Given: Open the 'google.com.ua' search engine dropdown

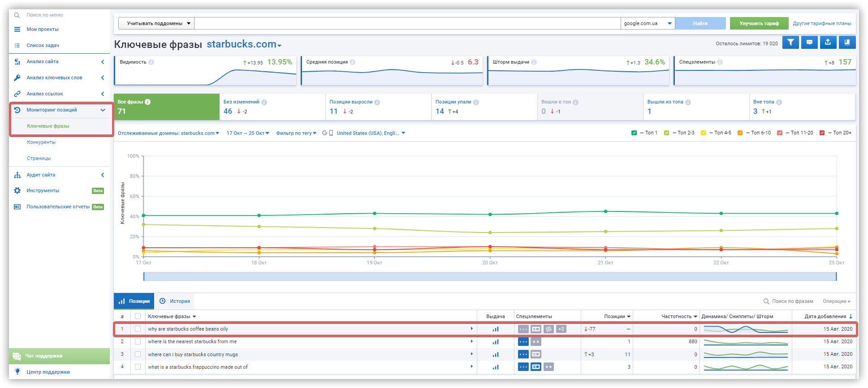Looking at the screenshot, I should click(648, 23).
